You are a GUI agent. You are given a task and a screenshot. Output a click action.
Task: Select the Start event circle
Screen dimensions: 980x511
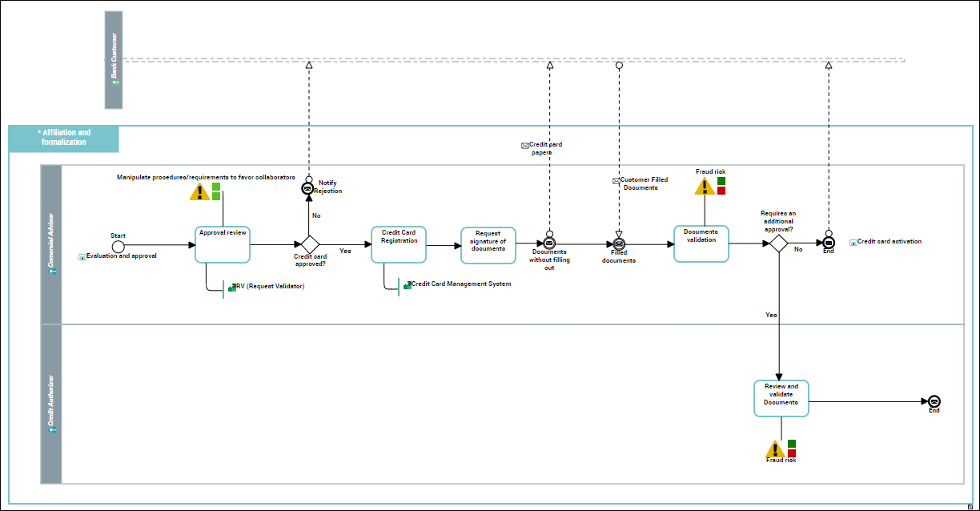point(118,245)
